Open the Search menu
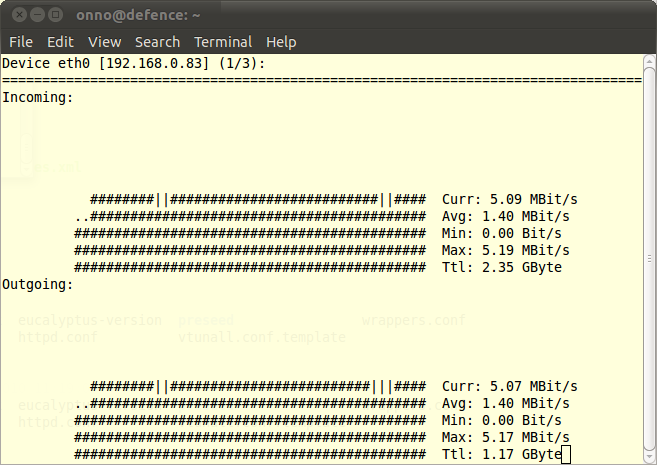The height and width of the screenshot is (465, 657). point(157,42)
